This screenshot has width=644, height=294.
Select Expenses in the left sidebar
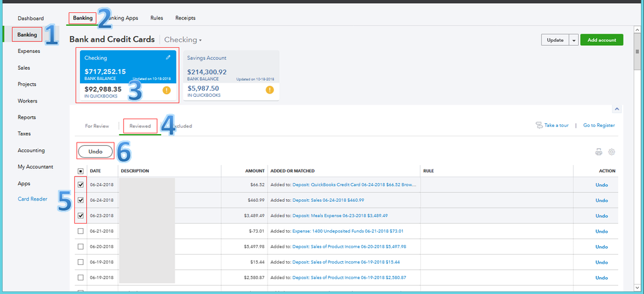28,51
